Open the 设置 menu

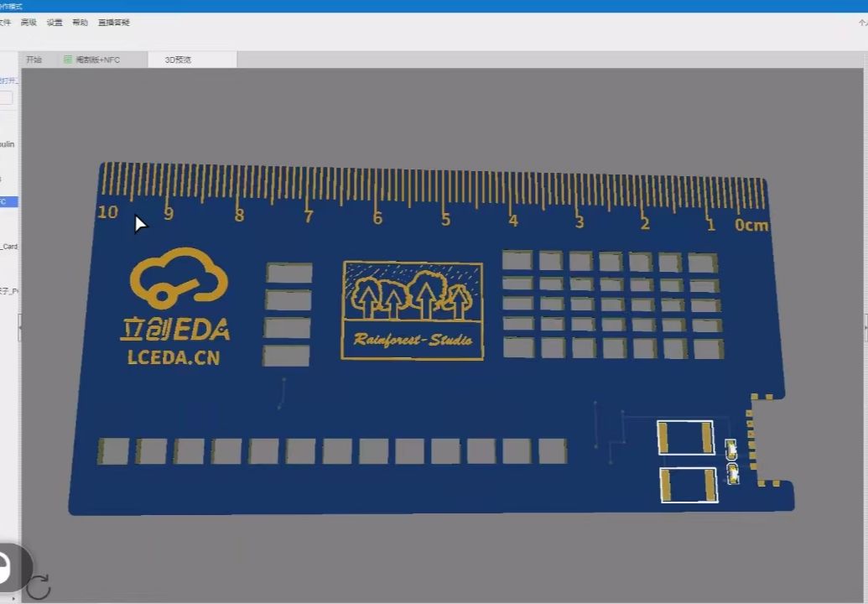(x=55, y=23)
